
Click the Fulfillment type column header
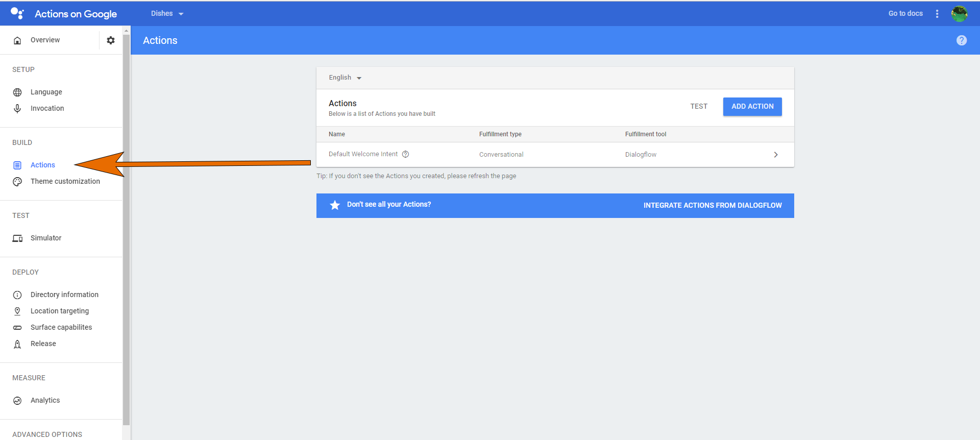click(500, 134)
